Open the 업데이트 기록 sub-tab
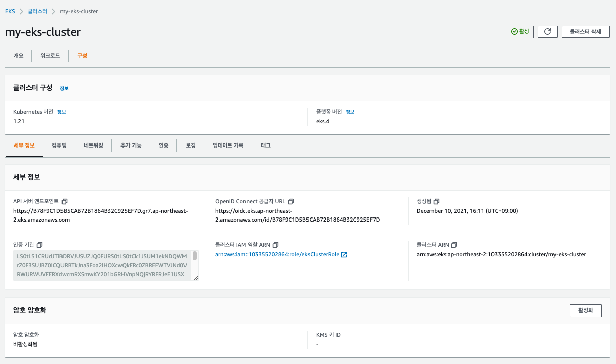The width and height of the screenshot is (616, 364). 228,145
